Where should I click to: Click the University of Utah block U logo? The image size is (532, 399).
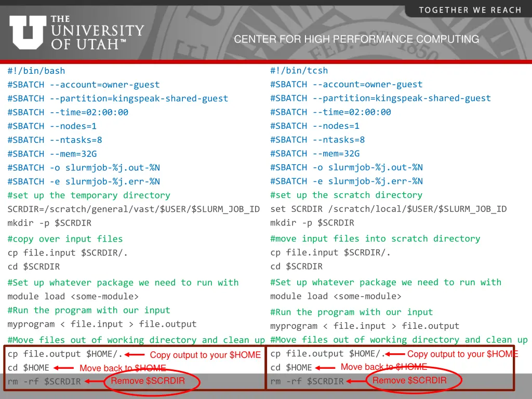pyautogui.click(x=28, y=32)
